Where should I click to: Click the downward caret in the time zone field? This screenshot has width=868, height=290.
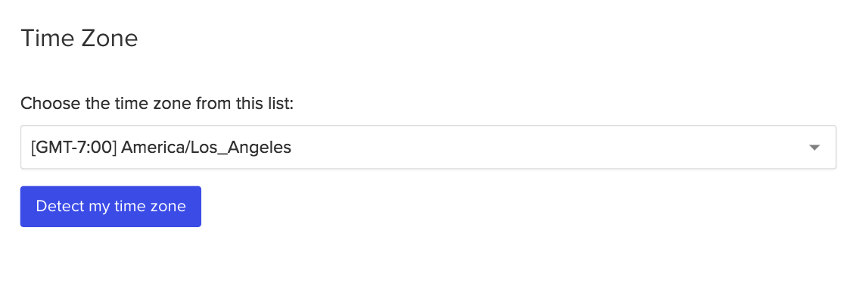tap(814, 148)
